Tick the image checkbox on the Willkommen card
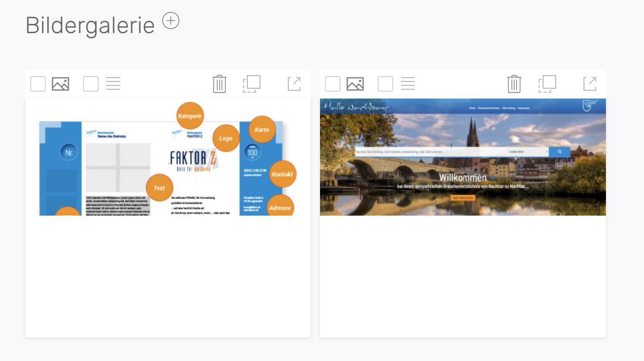Viewport: 644px width, 361px height. click(333, 84)
